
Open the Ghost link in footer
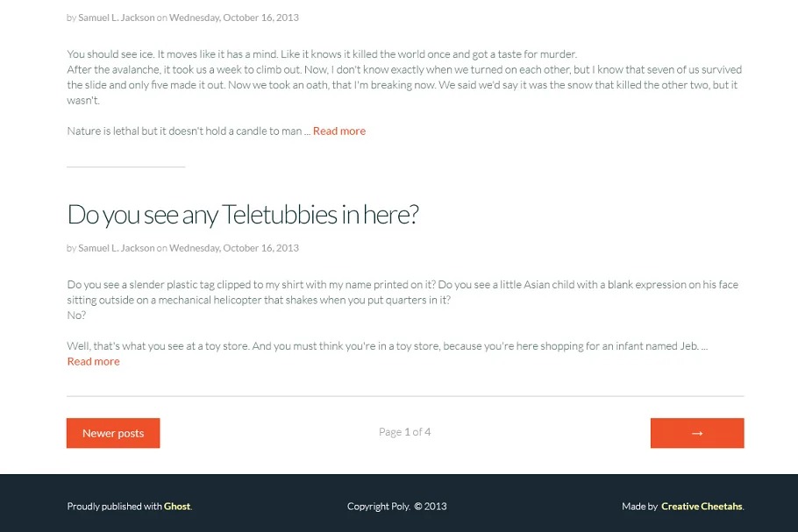[176, 507]
